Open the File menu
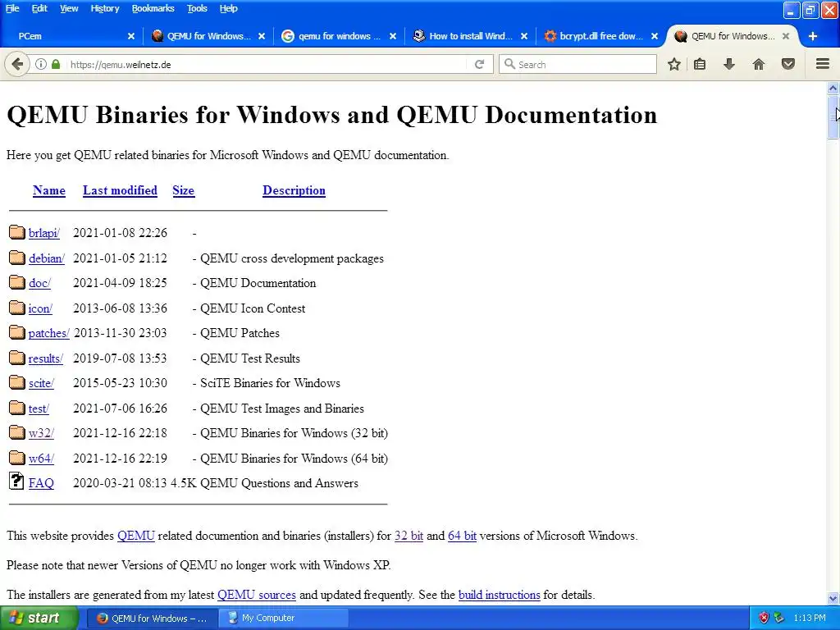840x630 pixels. pyautogui.click(x=12, y=8)
